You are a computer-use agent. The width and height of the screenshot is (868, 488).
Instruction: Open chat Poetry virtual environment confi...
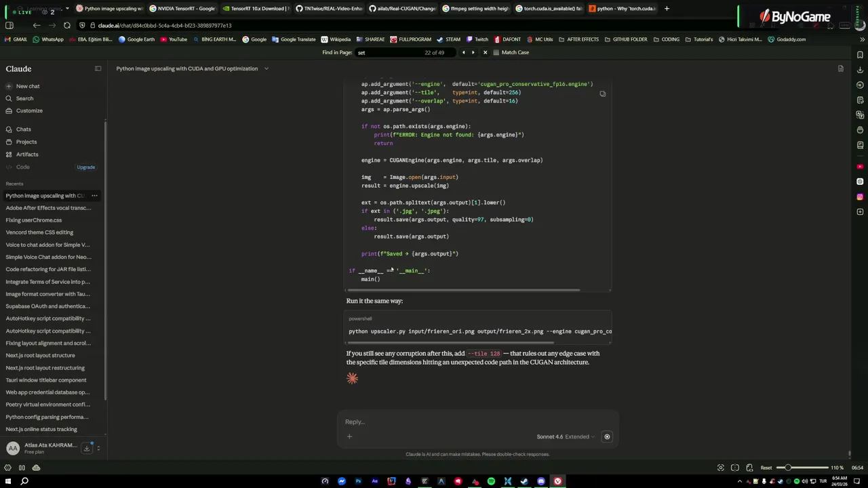pos(47,405)
